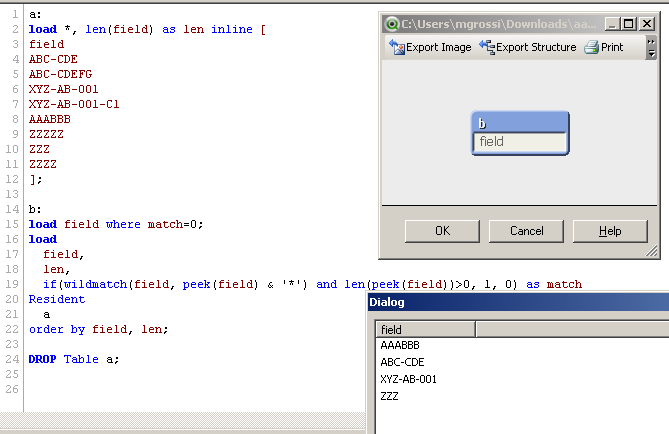Maximize the table viewer window

[x=630, y=24]
